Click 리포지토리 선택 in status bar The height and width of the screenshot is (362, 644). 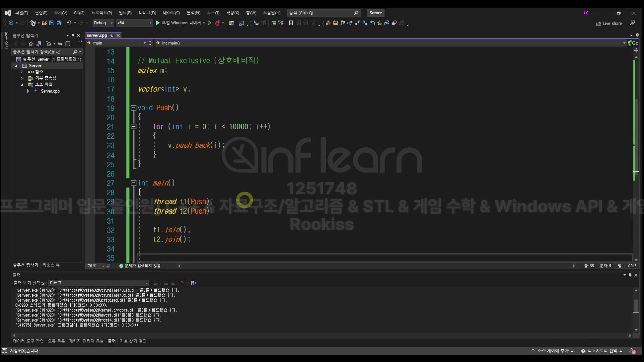pos(602,351)
